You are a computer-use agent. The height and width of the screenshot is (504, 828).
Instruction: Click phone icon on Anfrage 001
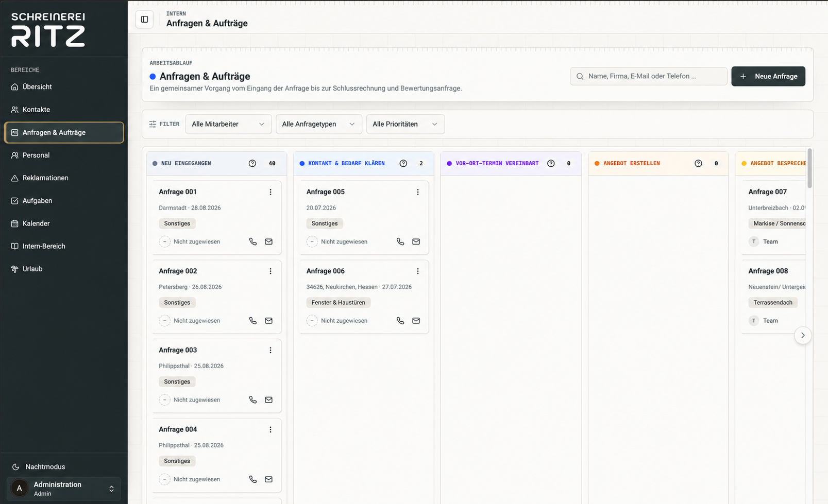252,241
